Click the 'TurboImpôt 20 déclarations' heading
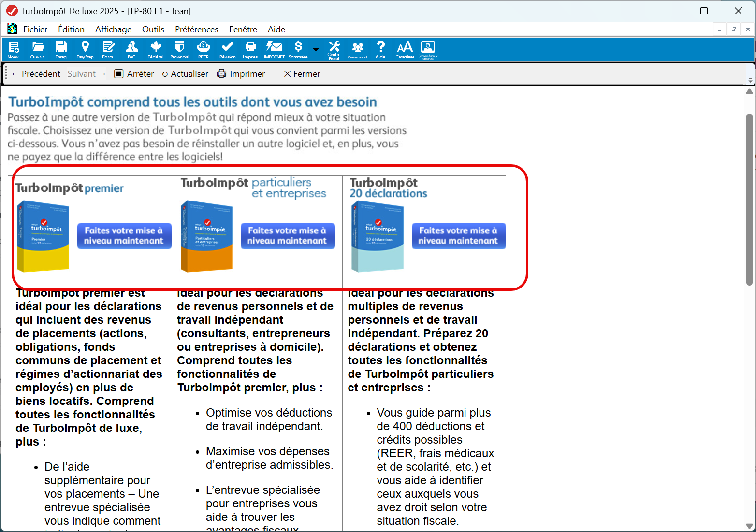The height and width of the screenshot is (532, 756). pos(389,188)
